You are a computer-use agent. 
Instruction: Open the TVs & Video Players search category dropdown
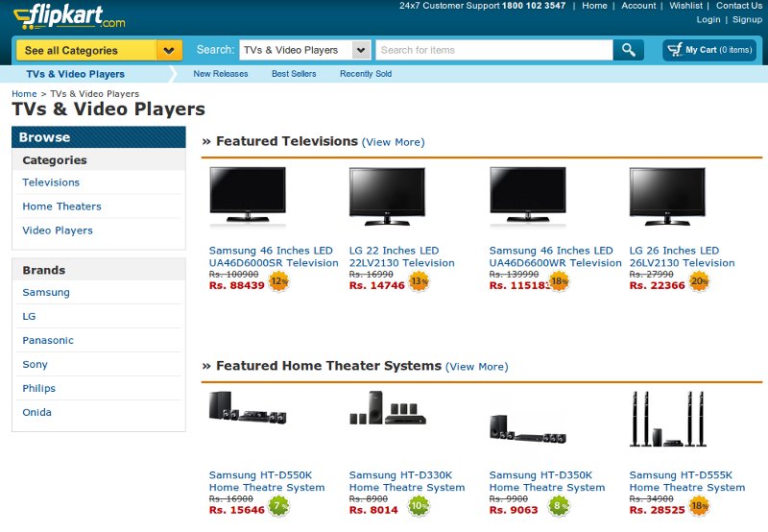click(304, 50)
